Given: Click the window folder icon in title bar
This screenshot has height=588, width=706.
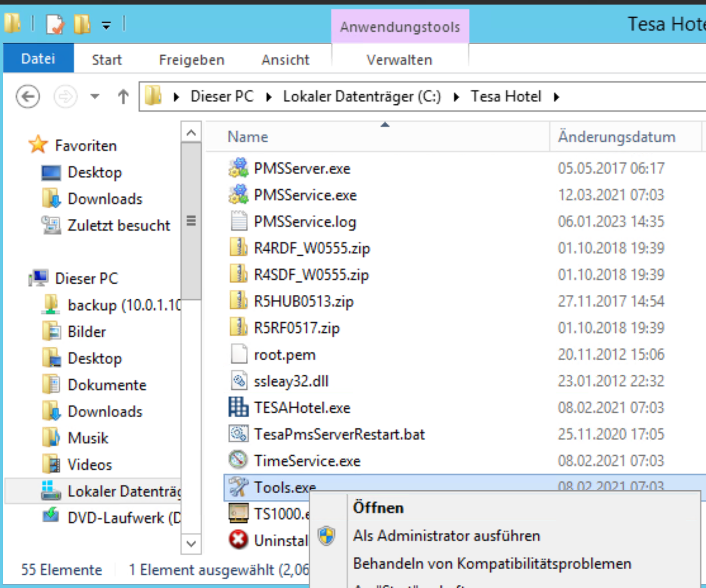Looking at the screenshot, I should (x=13, y=23).
